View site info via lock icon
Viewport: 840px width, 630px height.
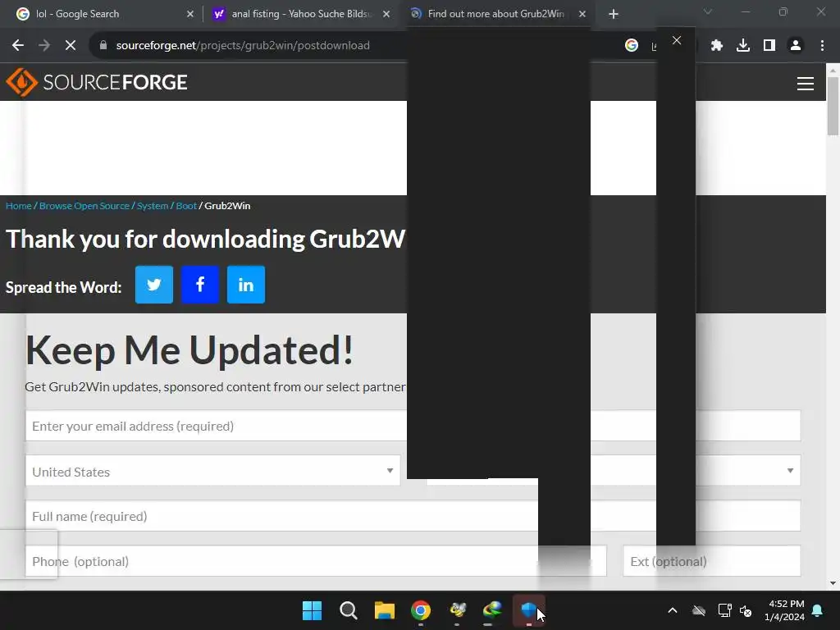pyautogui.click(x=103, y=46)
